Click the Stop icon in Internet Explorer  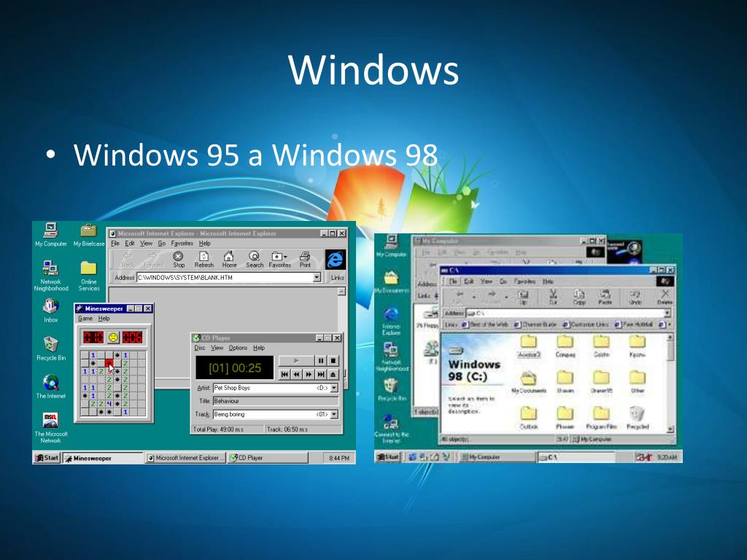click(x=179, y=260)
